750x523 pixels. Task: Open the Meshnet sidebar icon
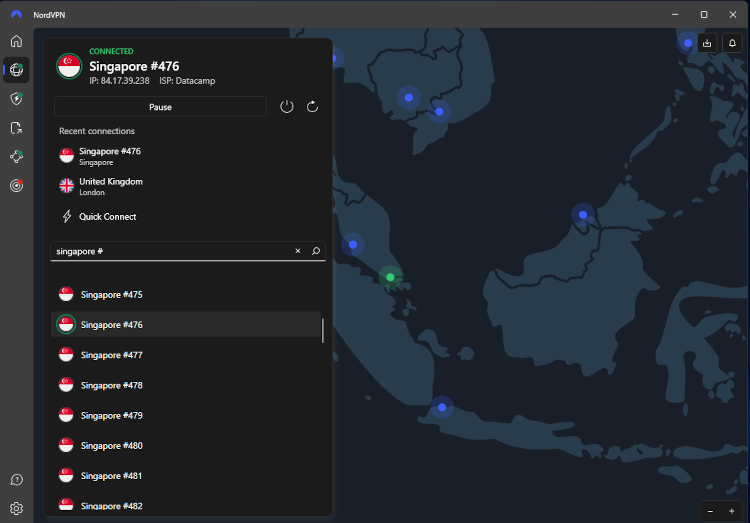pyautogui.click(x=16, y=156)
